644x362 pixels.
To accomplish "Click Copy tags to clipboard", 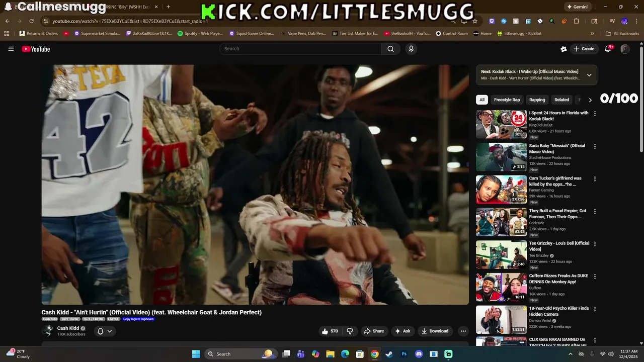I will coord(138,319).
